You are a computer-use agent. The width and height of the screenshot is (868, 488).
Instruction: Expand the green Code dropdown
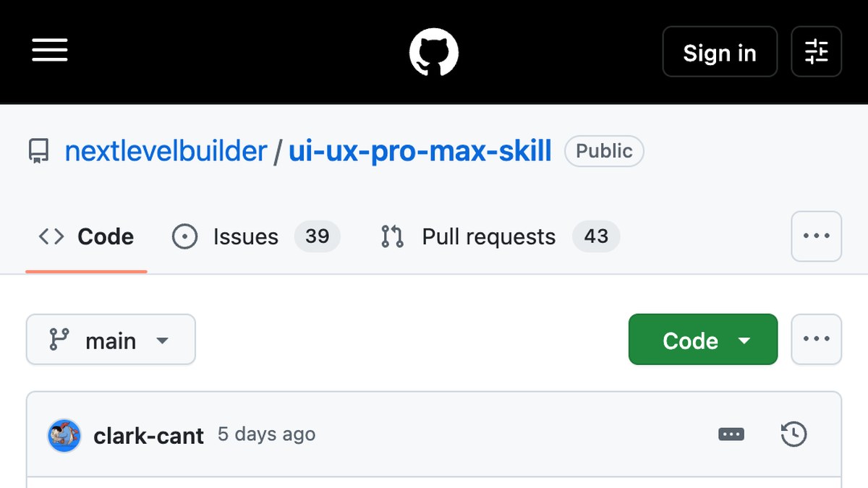703,340
